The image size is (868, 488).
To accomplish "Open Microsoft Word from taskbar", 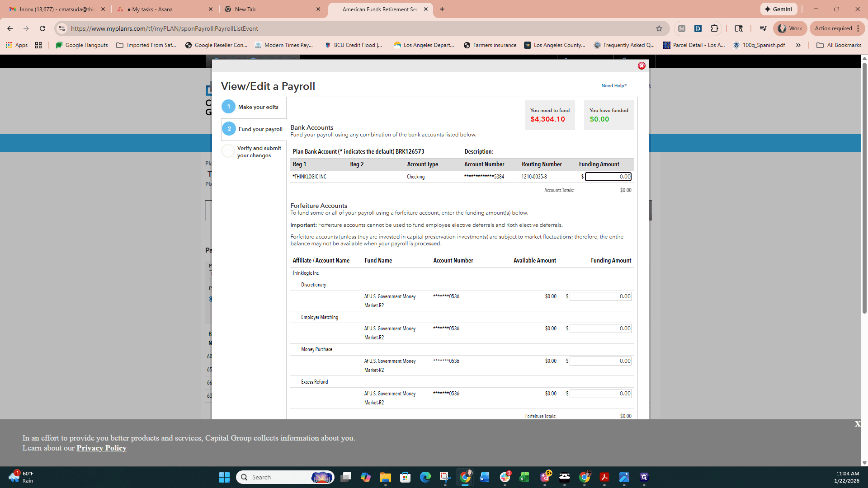I will (485, 477).
